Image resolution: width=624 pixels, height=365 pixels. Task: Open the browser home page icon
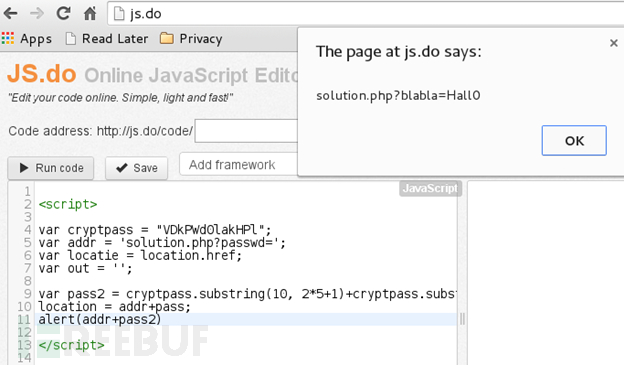tap(90, 14)
